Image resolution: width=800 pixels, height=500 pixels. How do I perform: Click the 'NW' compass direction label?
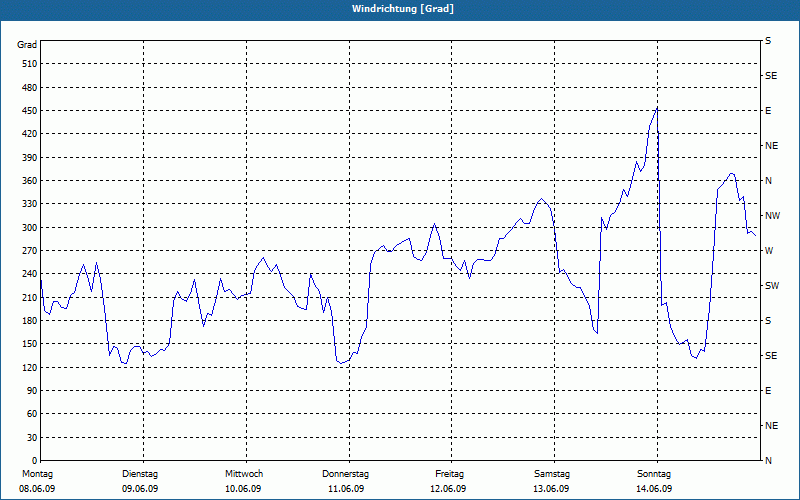pos(772,216)
